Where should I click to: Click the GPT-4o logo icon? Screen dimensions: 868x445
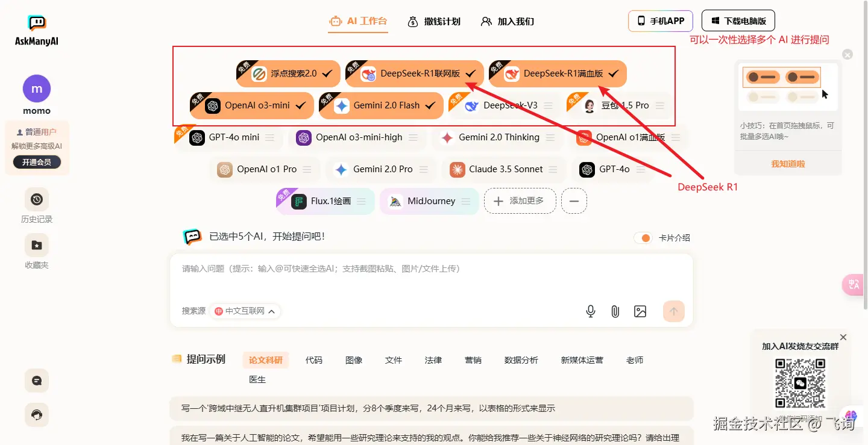587,170
